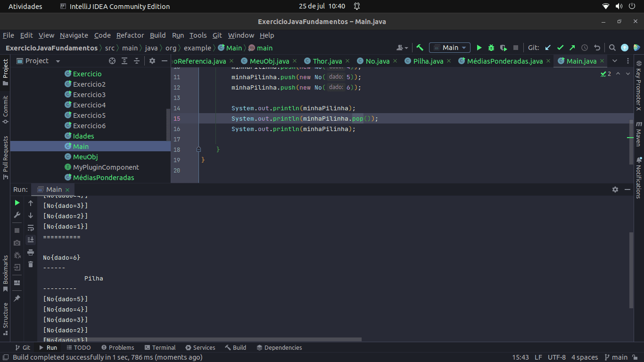Open Search Everywhere magnifier icon
This screenshot has width=644, height=362.
tap(612, 48)
